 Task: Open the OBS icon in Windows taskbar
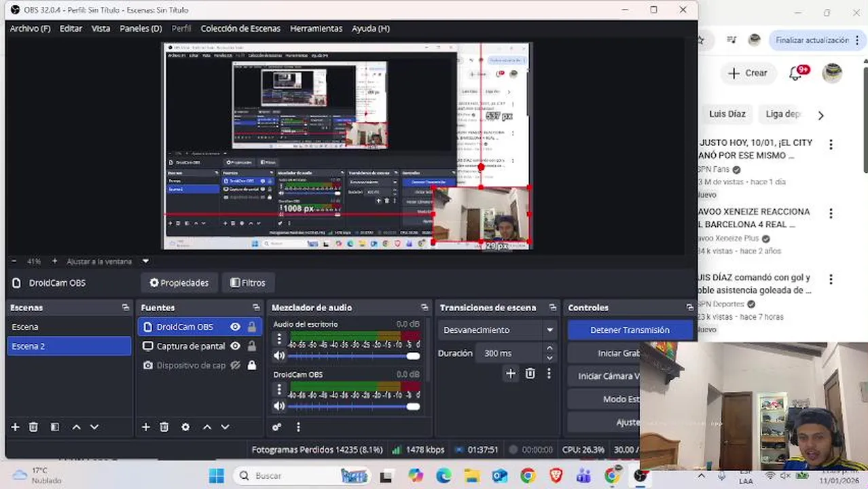[x=640, y=475]
